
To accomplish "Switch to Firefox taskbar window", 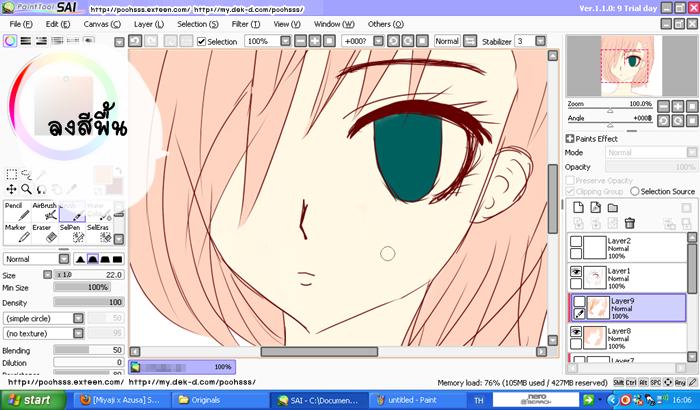I will [x=121, y=400].
